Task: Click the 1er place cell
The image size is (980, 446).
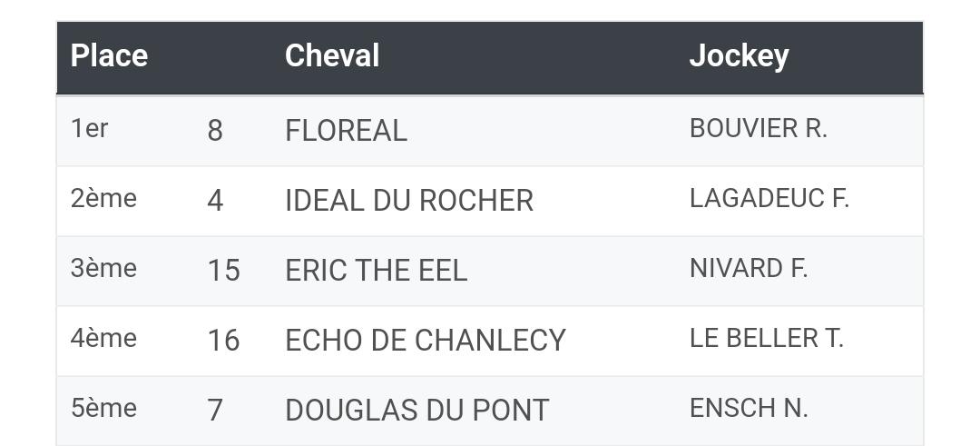Action: pyautogui.click(x=89, y=128)
